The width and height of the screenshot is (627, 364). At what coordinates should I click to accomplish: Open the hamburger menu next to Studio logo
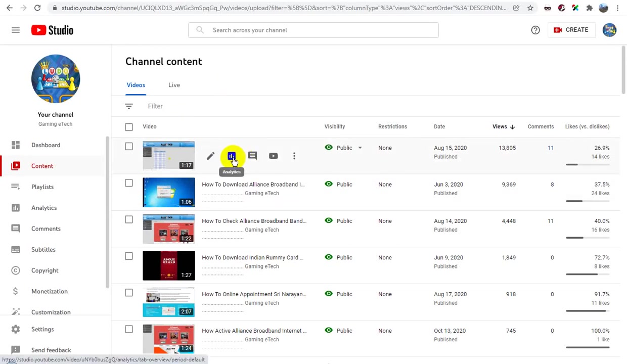point(16,30)
